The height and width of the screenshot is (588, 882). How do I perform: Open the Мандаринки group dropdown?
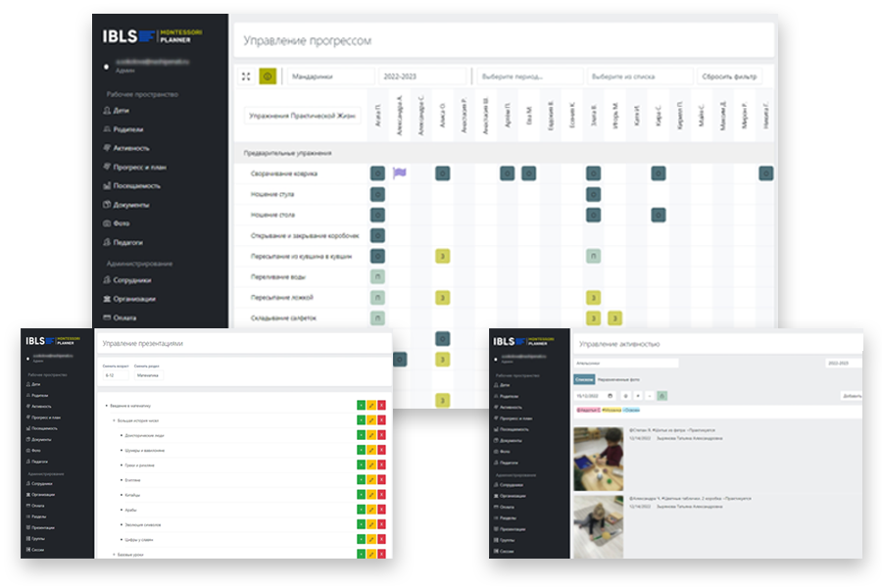pos(331,76)
